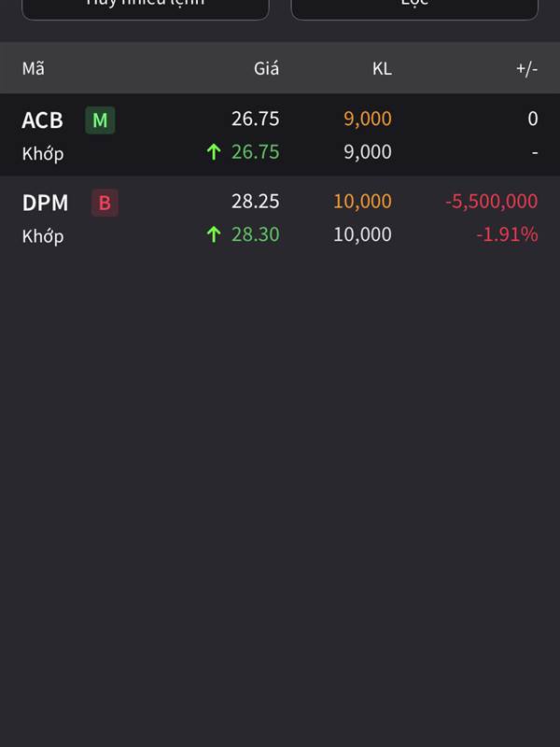Tap the -1.91% percentage change

point(507,234)
